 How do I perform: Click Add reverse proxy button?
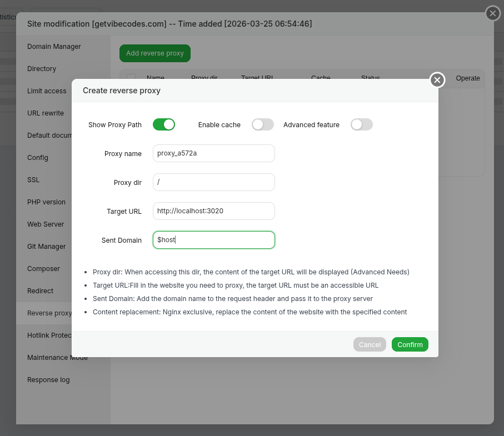pyautogui.click(x=155, y=53)
